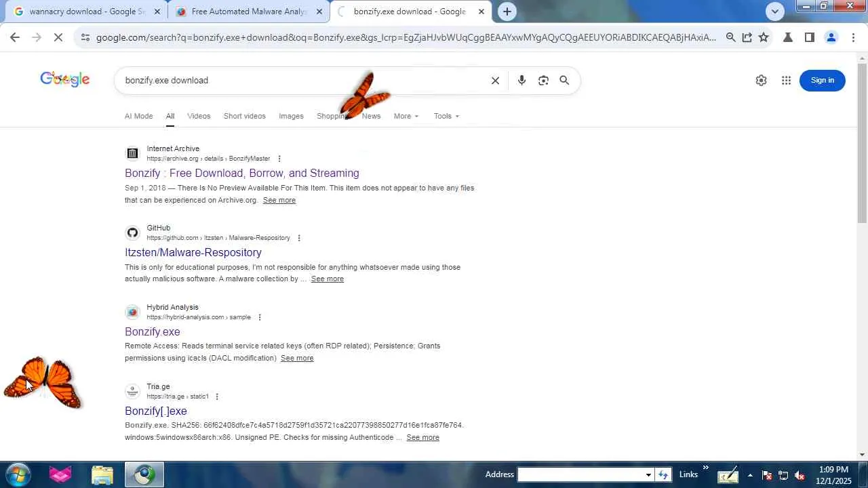Open options for the Internet Archive result
This screenshot has width=868, height=488.
click(279, 159)
